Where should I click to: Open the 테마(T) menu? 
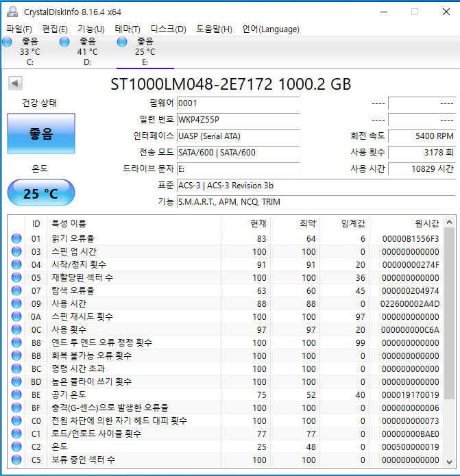click(128, 29)
